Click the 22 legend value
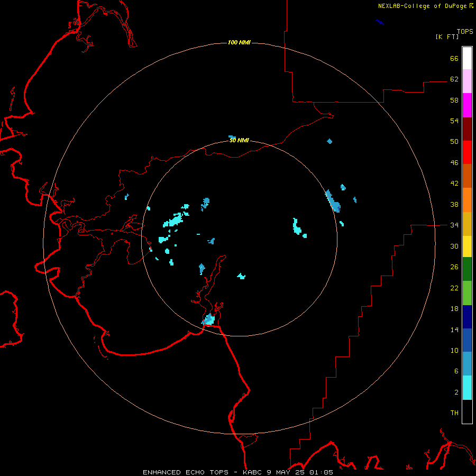Viewport: 476px width, 476px height. tap(454, 288)
